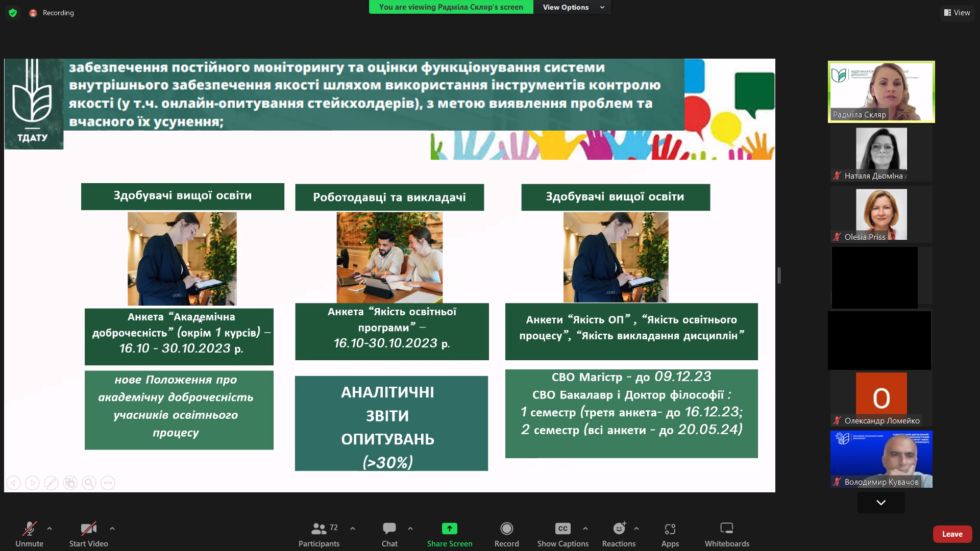Click the panel divider handle beside gallery
Viewport: 980px width, 551px height.
(779, 275)
